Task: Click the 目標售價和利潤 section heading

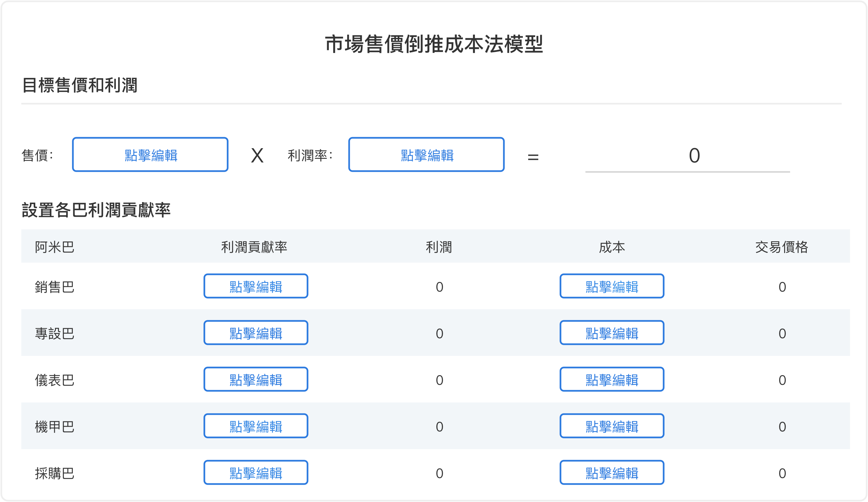Action: 80,85
